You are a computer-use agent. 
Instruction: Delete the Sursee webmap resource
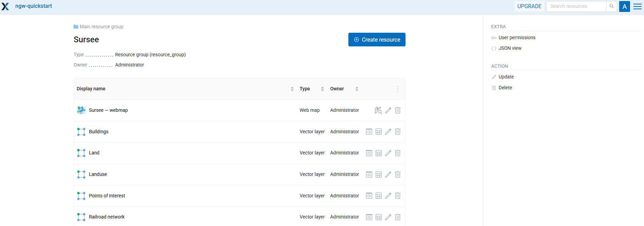point(397,110)
